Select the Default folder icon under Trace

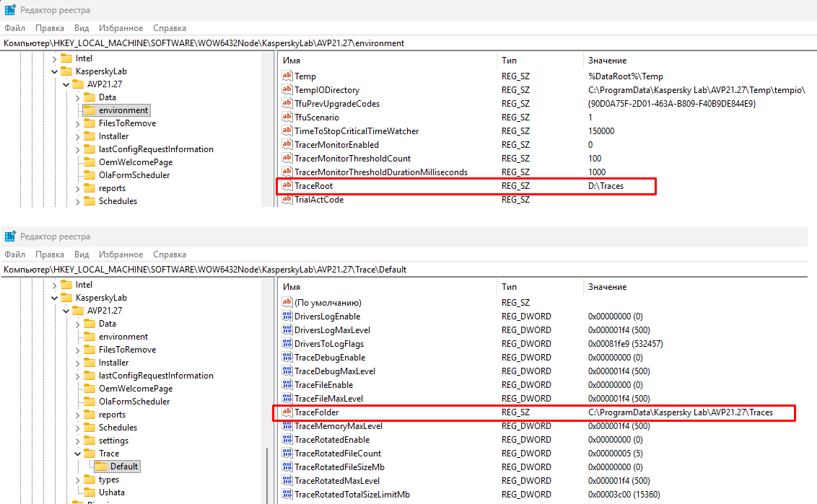101,466
